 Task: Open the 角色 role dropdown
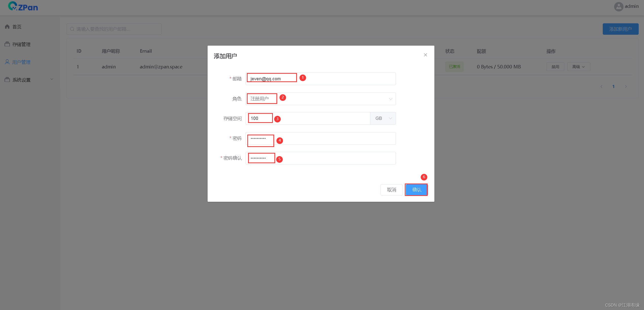[320, 99]
